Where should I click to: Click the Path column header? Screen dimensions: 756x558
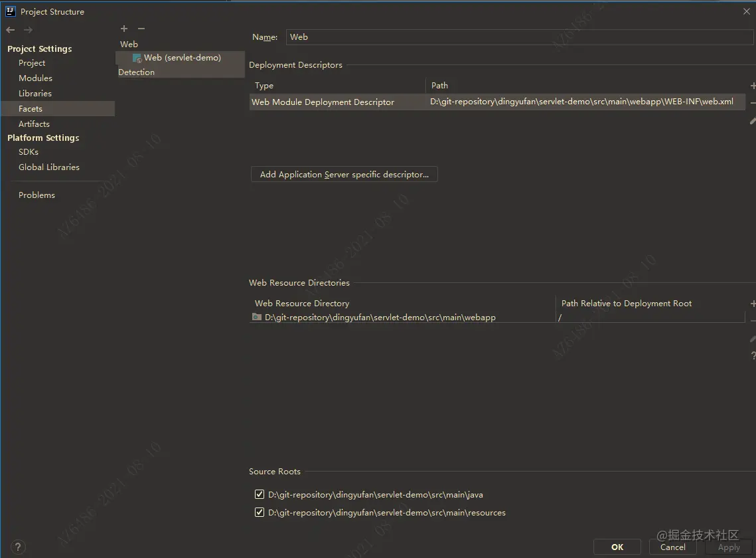pos(439,86)
